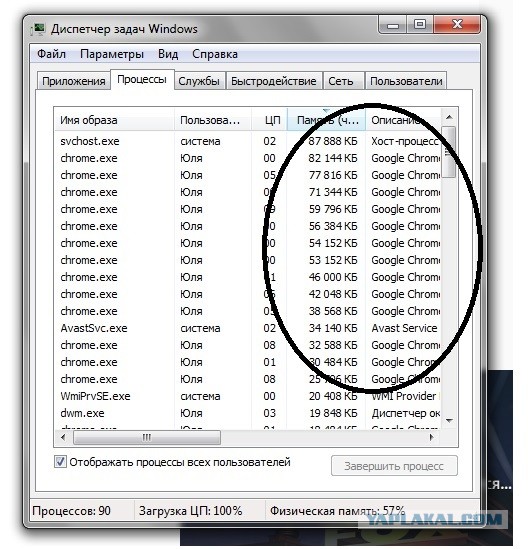
Task: Click the horizontal scrollbar thumb
Action: (147, 437)
